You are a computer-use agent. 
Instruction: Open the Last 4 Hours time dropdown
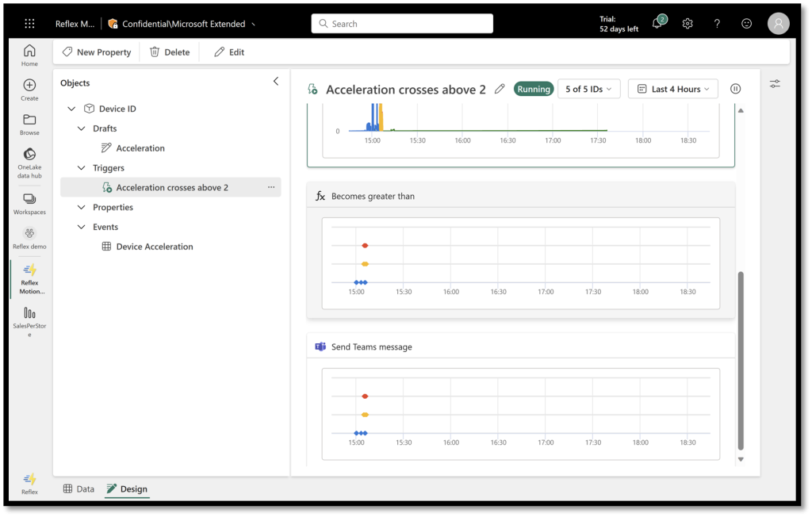click(x=672, y=89)
